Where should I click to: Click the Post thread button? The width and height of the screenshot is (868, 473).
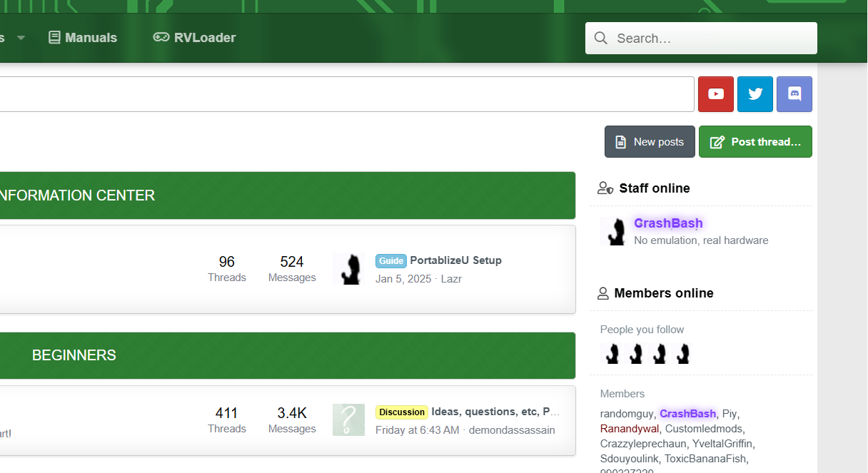pyautogui.click(x=755, y=142)
